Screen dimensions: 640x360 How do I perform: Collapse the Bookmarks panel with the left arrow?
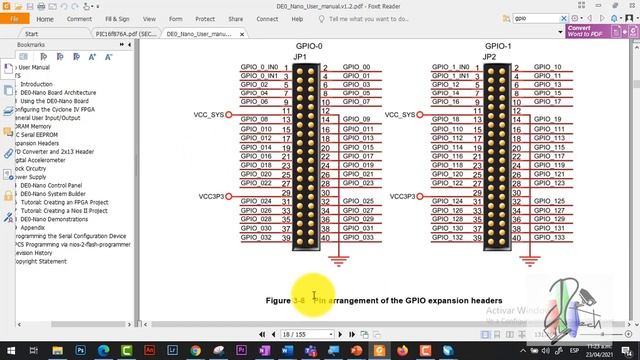[x=130, y=44]
